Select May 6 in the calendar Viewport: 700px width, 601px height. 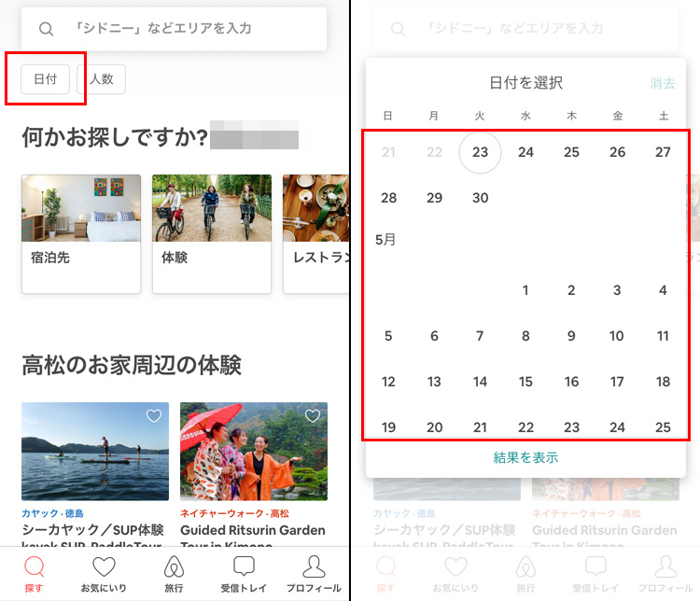[434, 336]
